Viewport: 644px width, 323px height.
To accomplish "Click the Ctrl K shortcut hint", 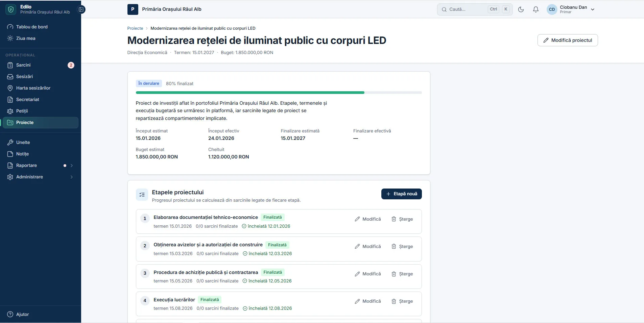I will click(499, 9).
